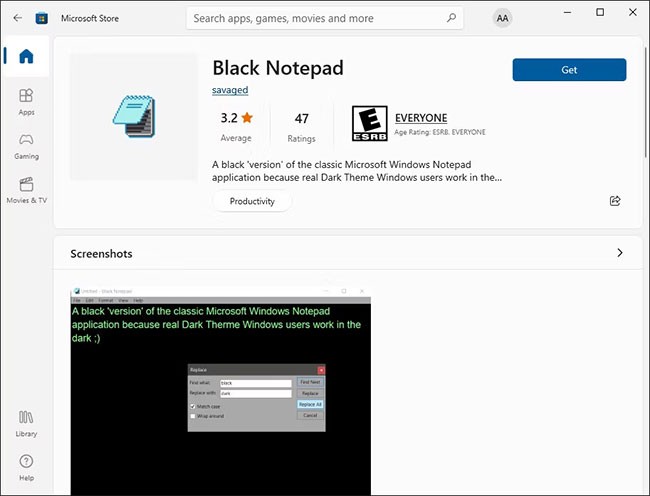
Task: Click the search magnifier icon
Action: [451, 18]
